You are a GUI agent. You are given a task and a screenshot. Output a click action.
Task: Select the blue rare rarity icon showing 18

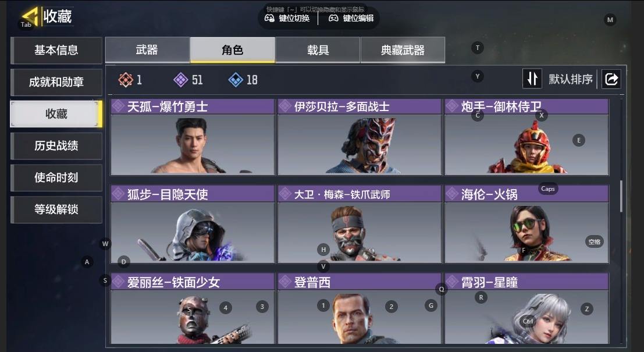point(236,80)
